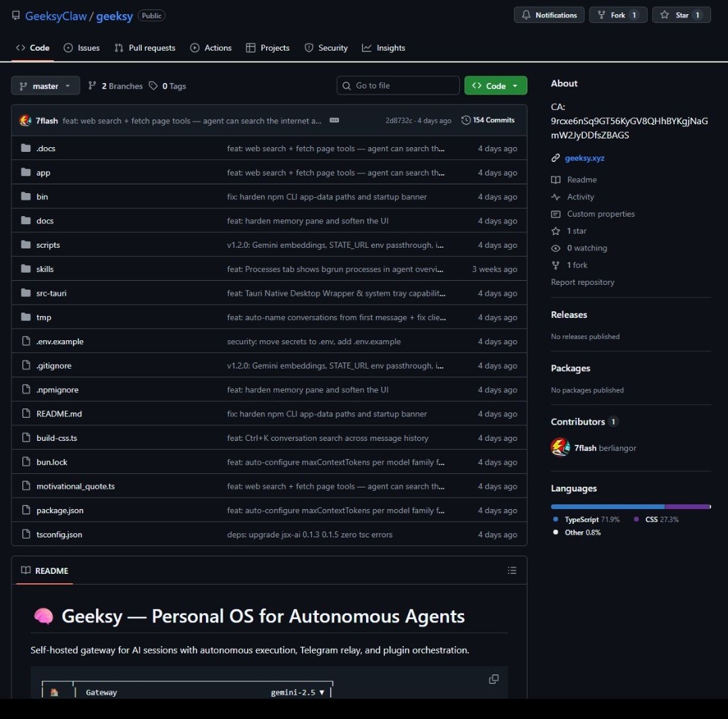Click the bell icon in Notifications
This screenshot has height=719, width=728.
[525, 15]
